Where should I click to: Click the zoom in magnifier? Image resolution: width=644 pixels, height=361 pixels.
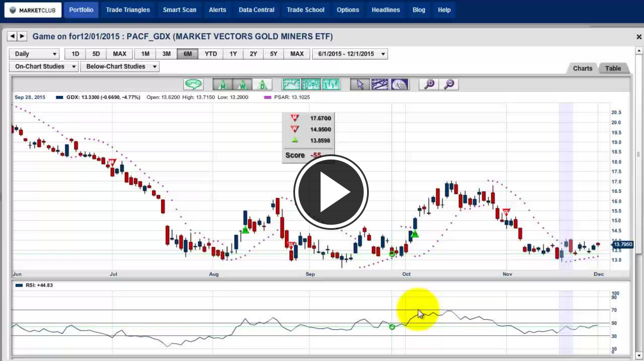point(429,84)
